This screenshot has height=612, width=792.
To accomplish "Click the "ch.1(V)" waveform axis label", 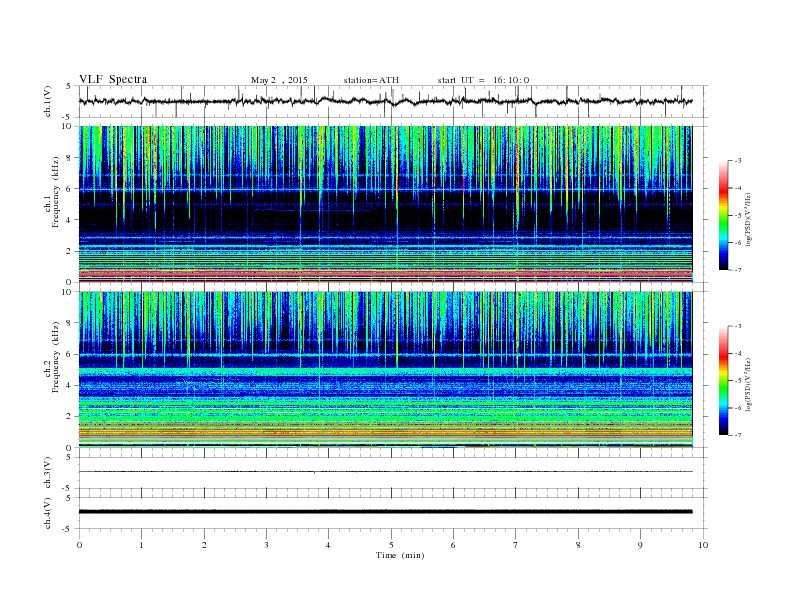I will (x=48, y=101).
